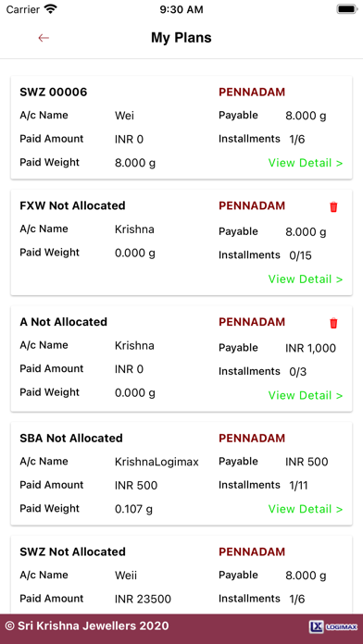The image size is (363, 644).
Task: Open View Detail for SWZ 00006
Action: [x=306, y=163]
